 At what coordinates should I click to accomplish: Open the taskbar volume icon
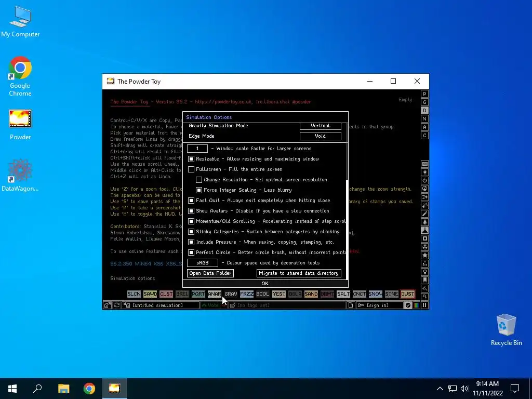point(464,389)
